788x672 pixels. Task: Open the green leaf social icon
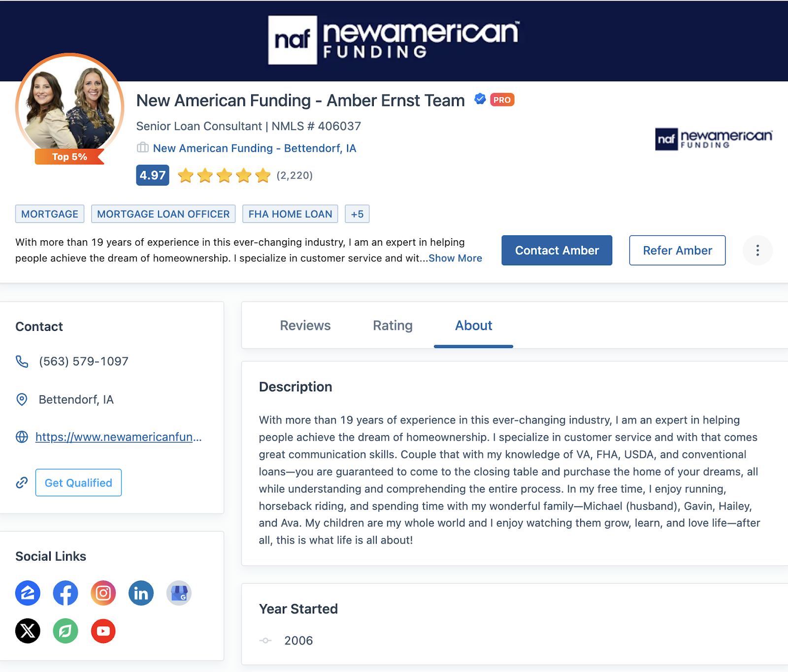[x=66, y=631]
